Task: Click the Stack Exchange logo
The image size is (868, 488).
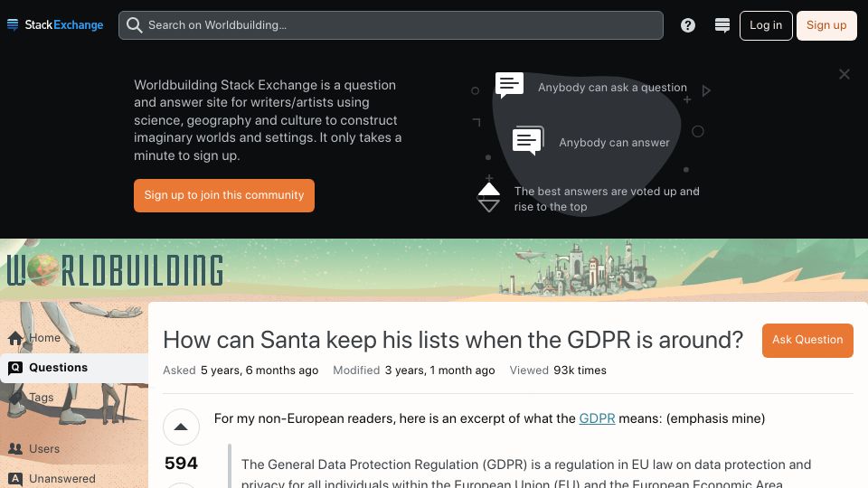Action: (55, 25)
